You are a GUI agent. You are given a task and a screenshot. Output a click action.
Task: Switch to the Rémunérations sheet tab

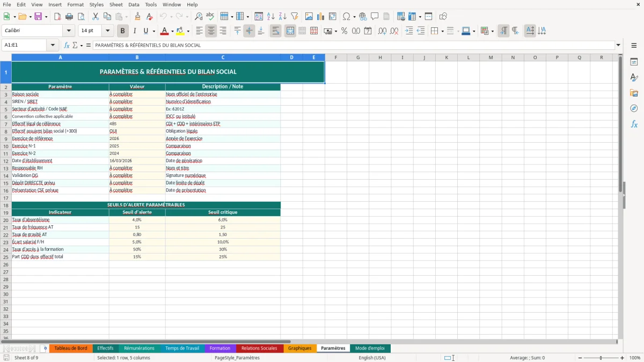pos(139,348)
